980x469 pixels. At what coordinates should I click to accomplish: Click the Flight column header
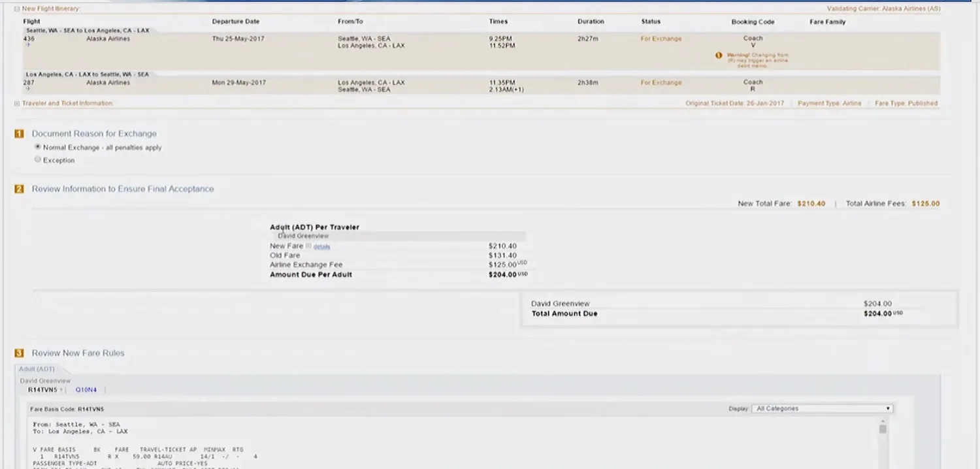pos(31,22)
